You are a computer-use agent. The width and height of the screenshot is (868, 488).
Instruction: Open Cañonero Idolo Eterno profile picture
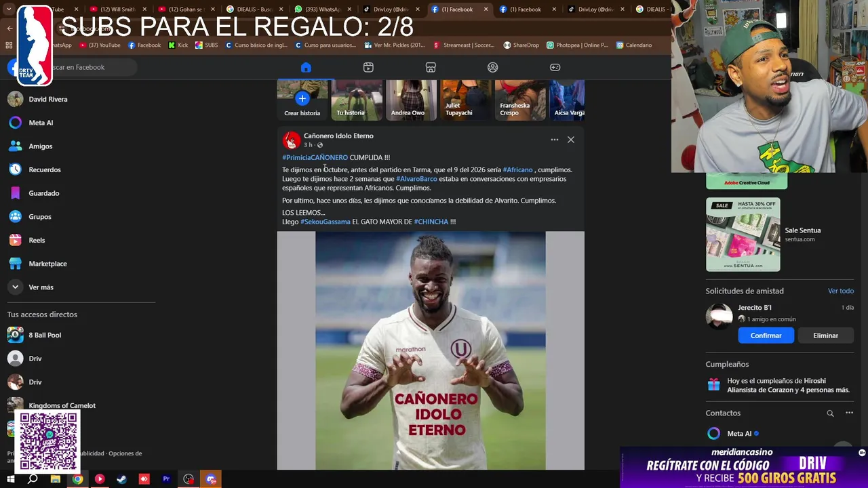tap(292, 140)
